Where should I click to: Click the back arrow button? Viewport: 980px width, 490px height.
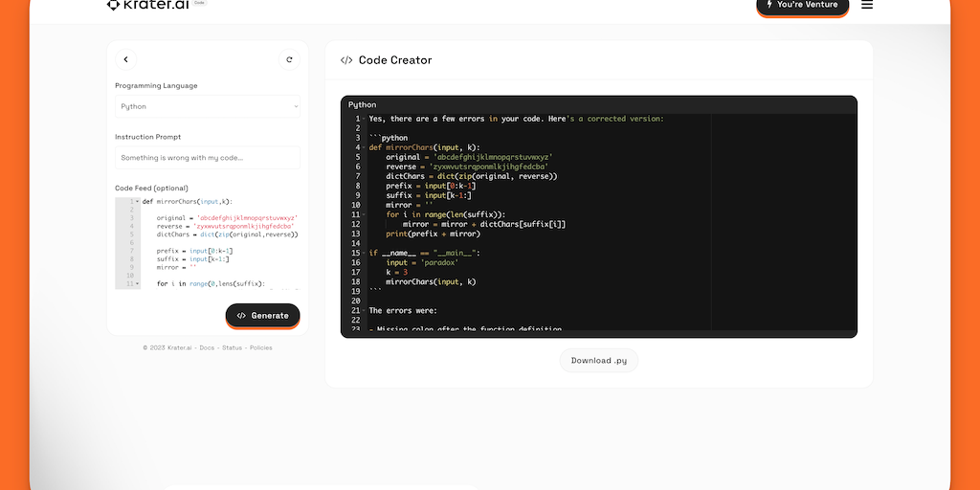click(126, 59)
